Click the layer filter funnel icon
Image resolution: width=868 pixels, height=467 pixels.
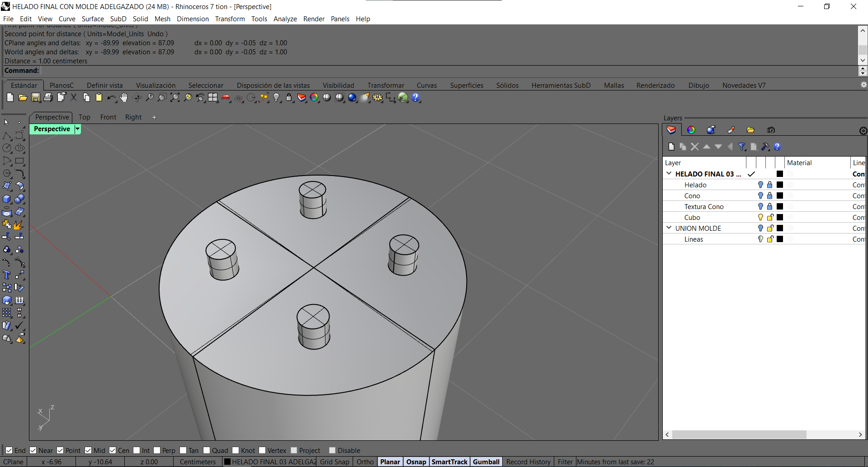coord(742,147)
